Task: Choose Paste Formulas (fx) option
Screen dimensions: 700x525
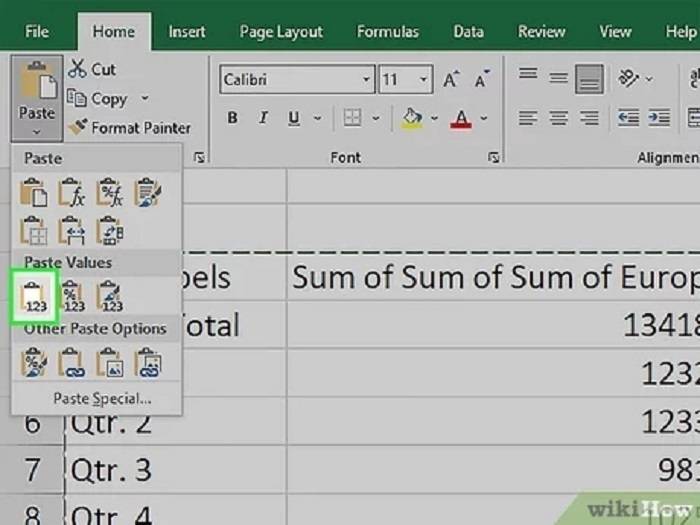Action: 72,192
